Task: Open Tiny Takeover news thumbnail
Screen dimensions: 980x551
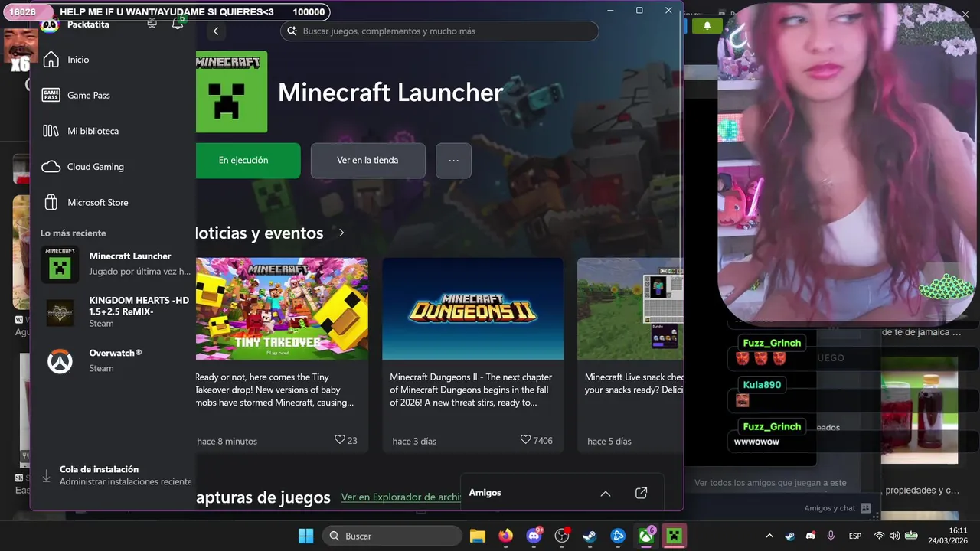Action: (x=282, y=308)
